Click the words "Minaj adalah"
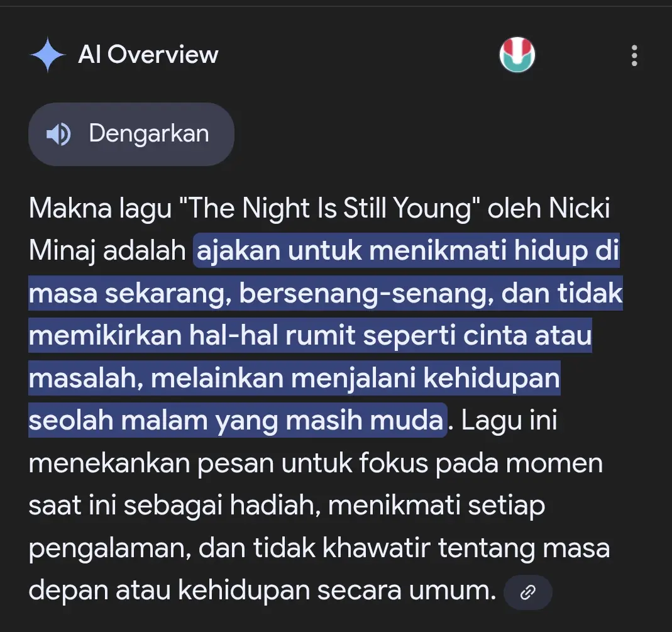672x632 pixels. coord(107,251)
